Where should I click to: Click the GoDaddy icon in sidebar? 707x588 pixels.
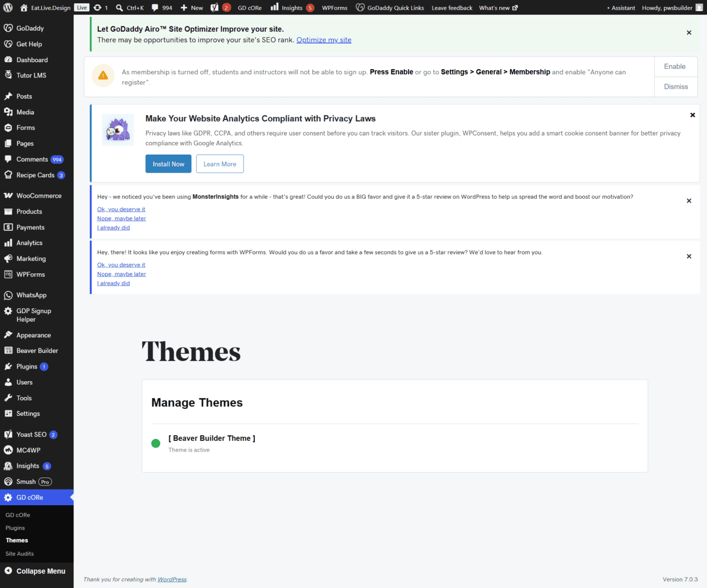8,28
